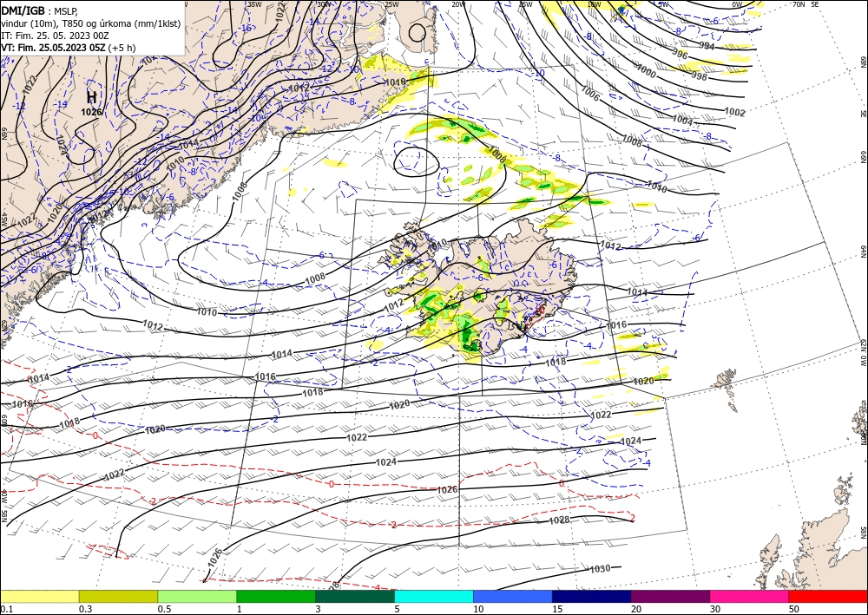Click the 1026 value beneath the H marker
Image resolution: width=868 pixels, height=615 pixels.
pyautogui.click(x=91, y=112)
